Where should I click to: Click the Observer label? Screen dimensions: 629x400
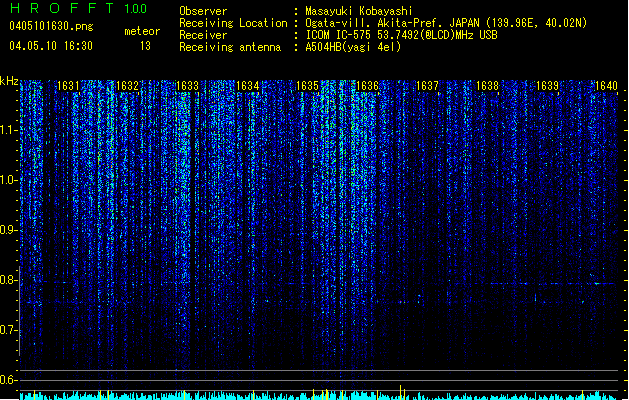pos(203,11)
